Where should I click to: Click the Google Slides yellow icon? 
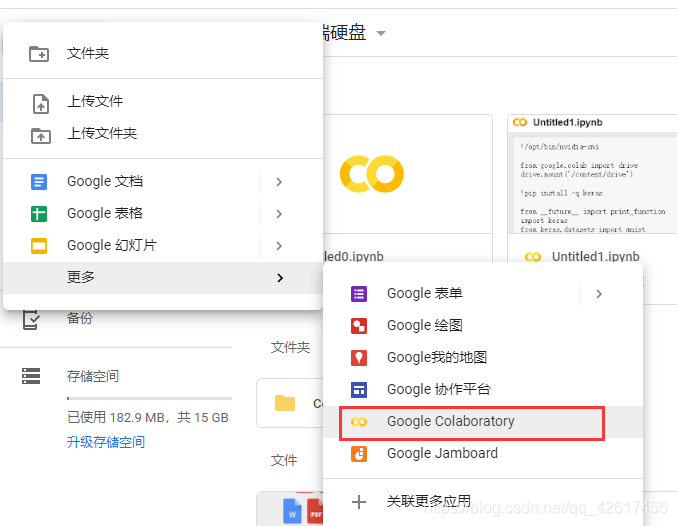click(x=39, y=246)
